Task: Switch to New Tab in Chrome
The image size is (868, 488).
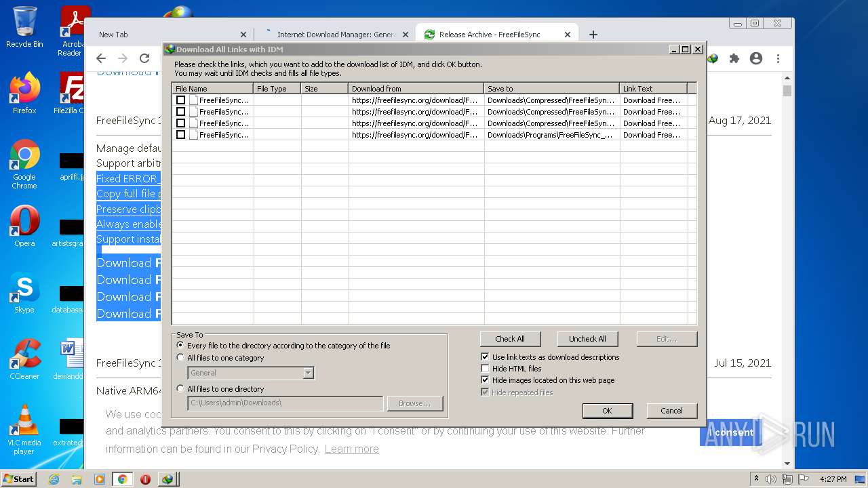Action: click(168, 35)
